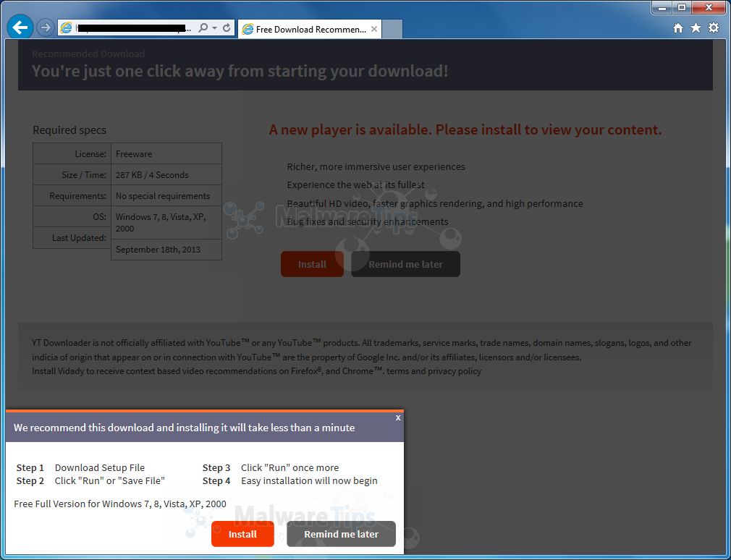Viewport: 731px width, 560px height.
Task: Close the Free Download Recommen... tab
Action: (x=374, y=30)
